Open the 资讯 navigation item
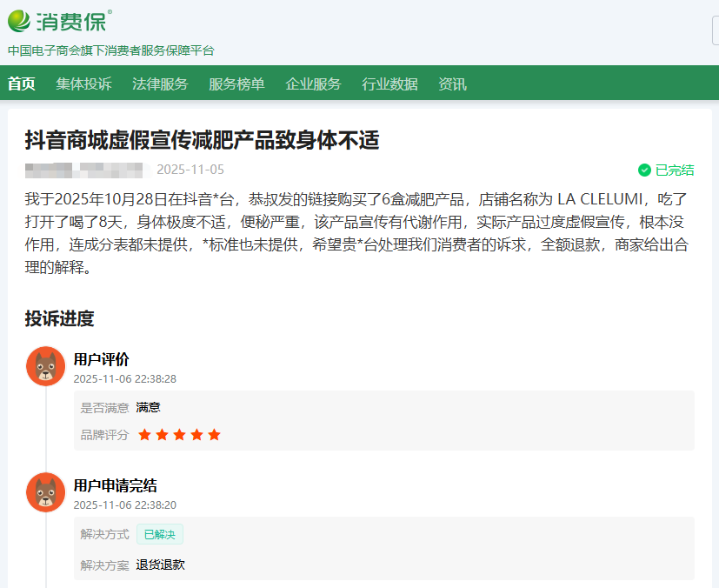 point(452,84)
